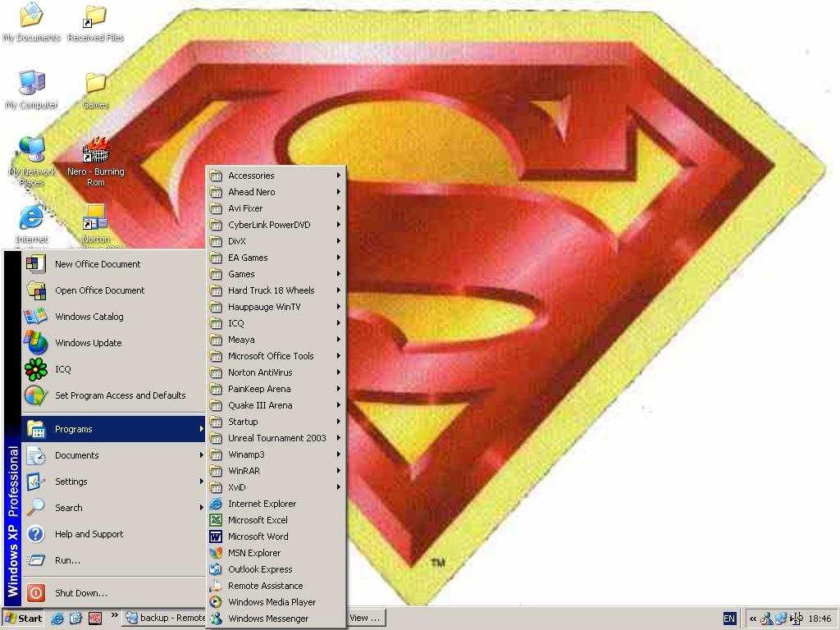Open the CyberLink PowerDVD program group
Viewport: 840px width, 630px height.
[276, 225]
